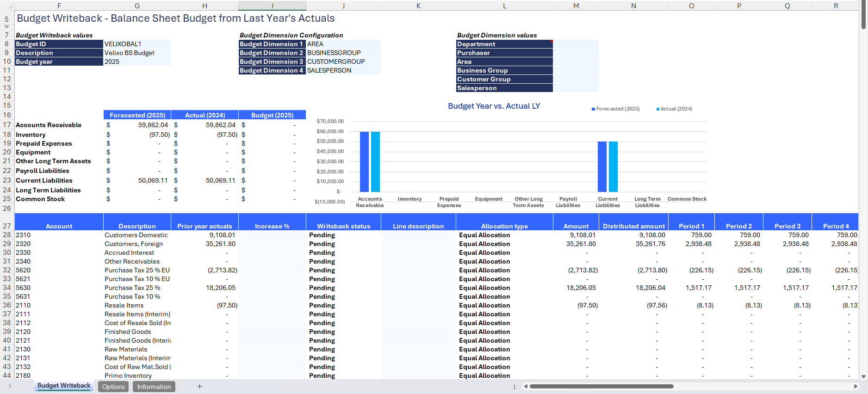Click the Actual (2024) legend swatch
The height and width of the screenshot is (394, 868).
658,109
